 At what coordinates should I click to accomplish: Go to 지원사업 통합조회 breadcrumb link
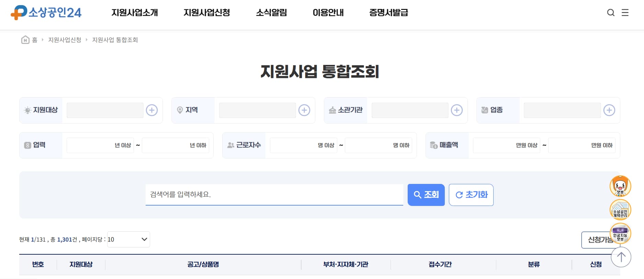point(115,40)
